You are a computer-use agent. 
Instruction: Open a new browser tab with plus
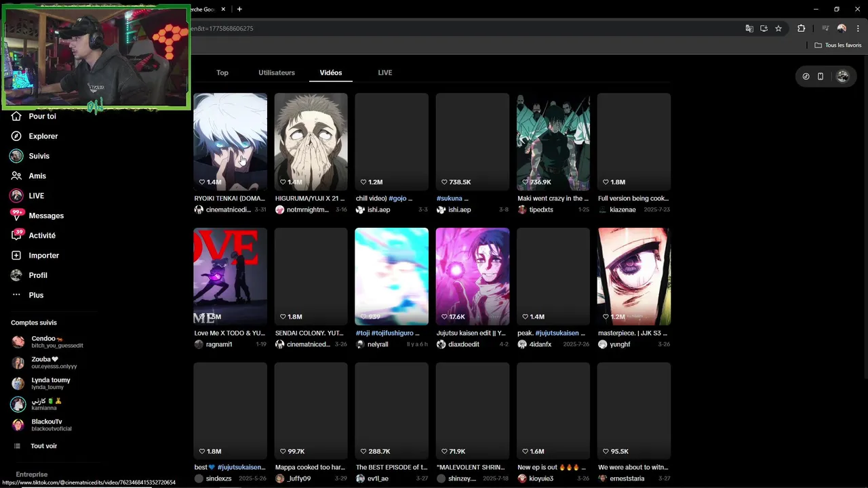click(x=239, y=9)
